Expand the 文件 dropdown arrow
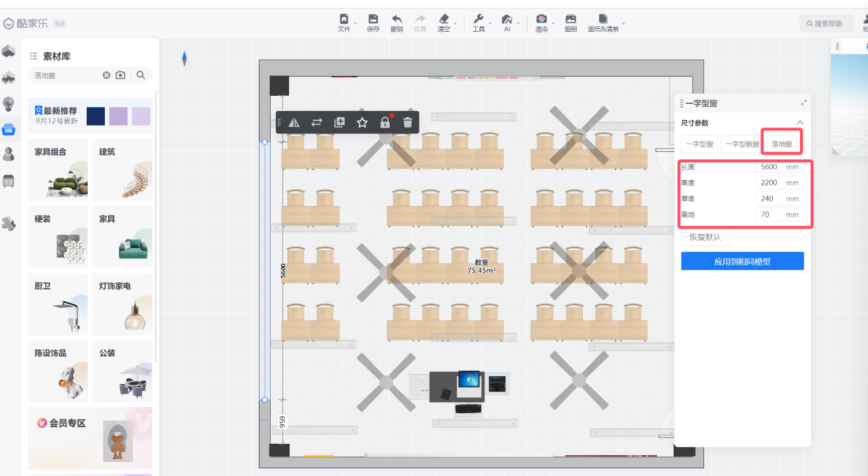 click(355, 24)
